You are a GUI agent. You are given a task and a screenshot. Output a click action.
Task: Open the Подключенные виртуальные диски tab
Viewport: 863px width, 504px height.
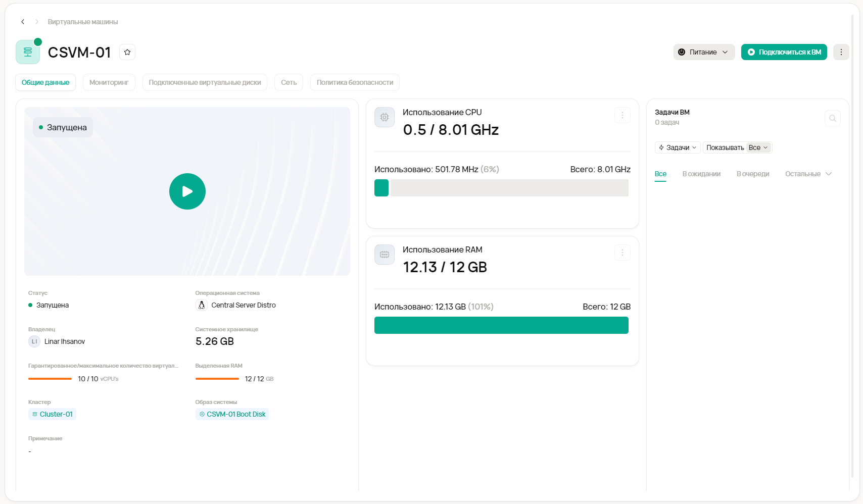205,82
